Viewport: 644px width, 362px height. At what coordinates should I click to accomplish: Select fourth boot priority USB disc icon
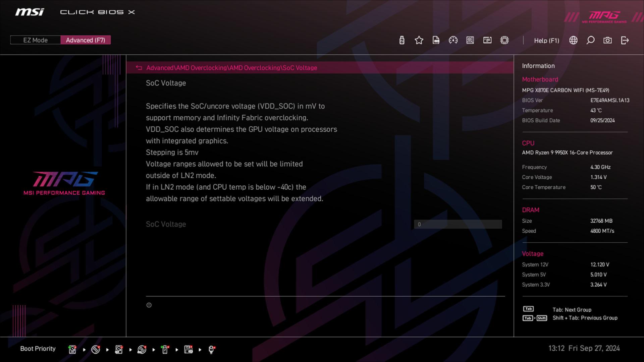(x=142, y=349)
